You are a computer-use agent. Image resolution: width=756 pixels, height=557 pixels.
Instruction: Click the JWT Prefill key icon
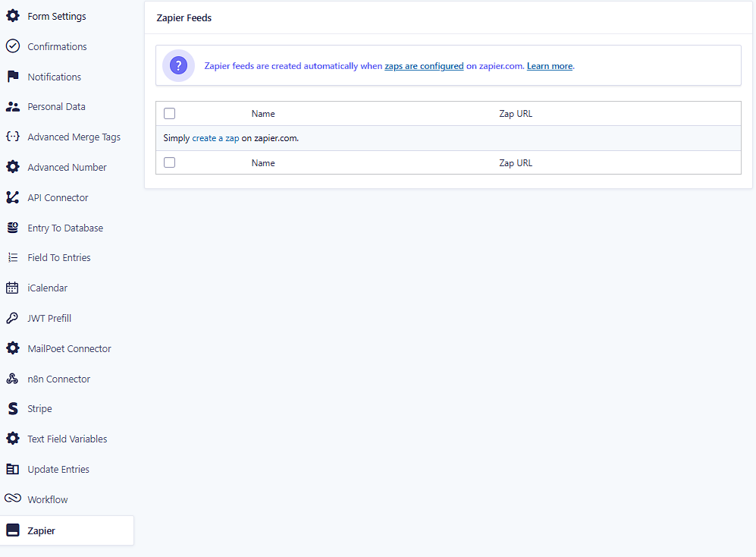coord(12,318)
